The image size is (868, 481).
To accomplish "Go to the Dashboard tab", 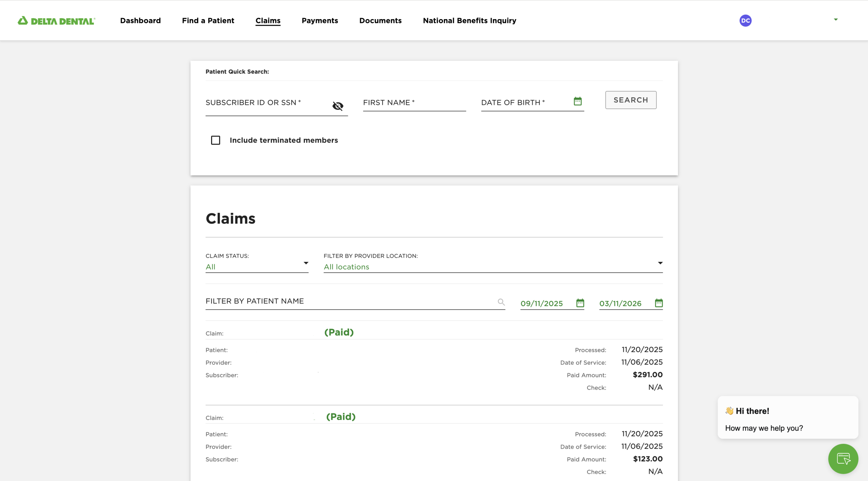I will pos(140,20).
